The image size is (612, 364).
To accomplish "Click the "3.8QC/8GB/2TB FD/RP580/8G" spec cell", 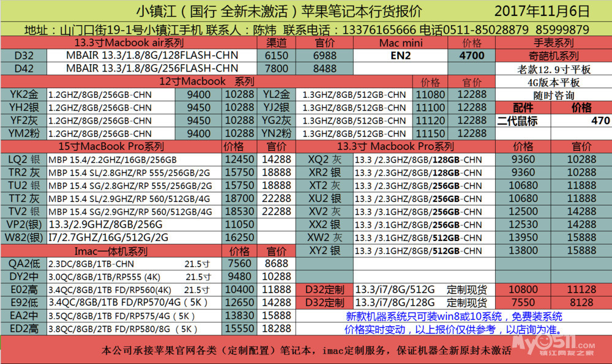I will 134,329.
